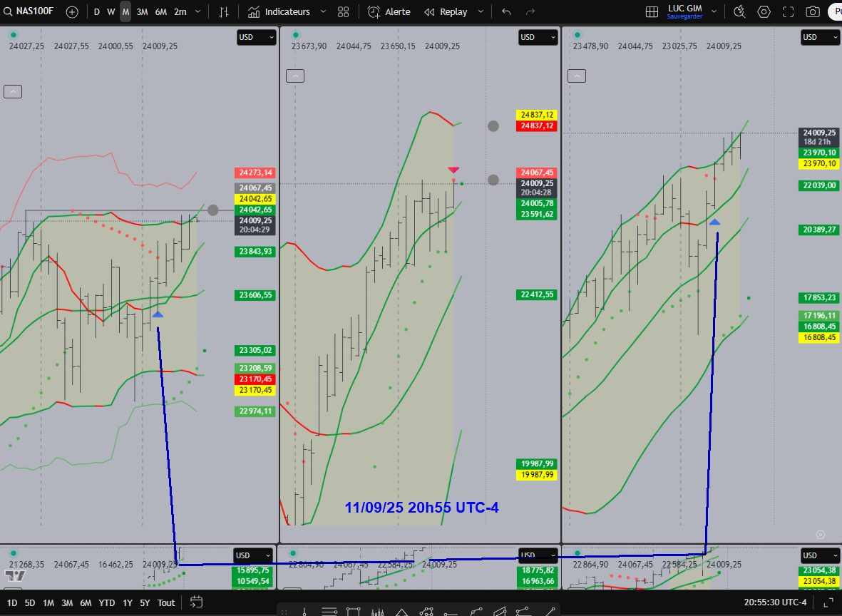Click grey circle handle on left chart's horizontal line
Image resolution: width=842 pixels, height=616 pixels.
click(x=213, y=210)
